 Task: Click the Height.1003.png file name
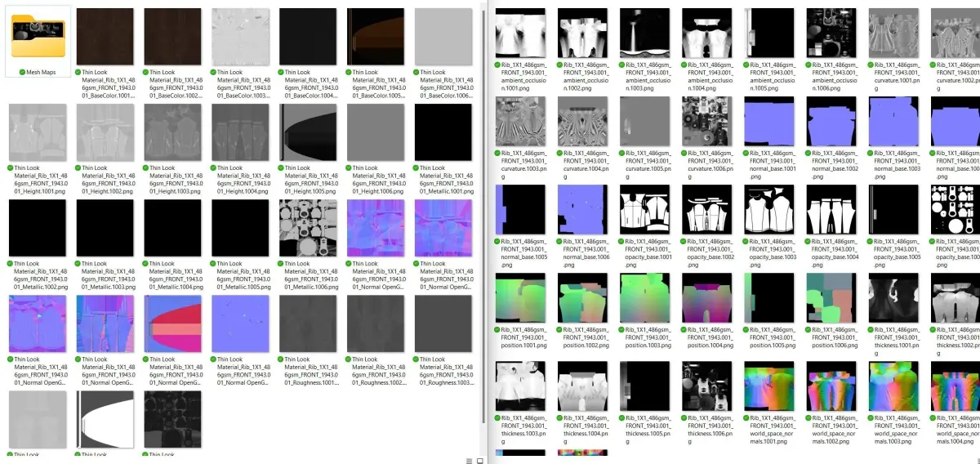177,180
